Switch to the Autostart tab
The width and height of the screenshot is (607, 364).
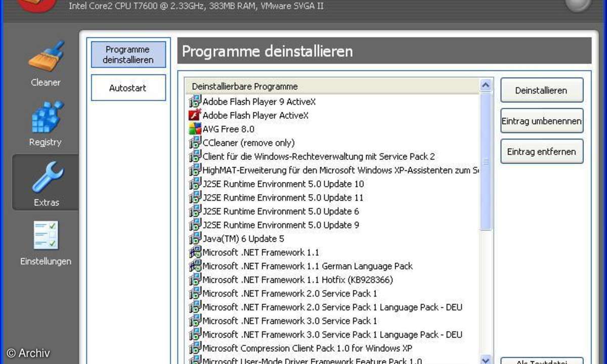[128, 88]
